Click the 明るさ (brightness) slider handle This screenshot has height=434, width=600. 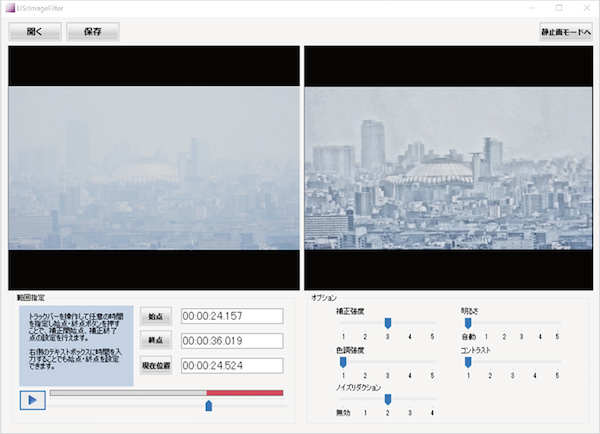(467, 323)
